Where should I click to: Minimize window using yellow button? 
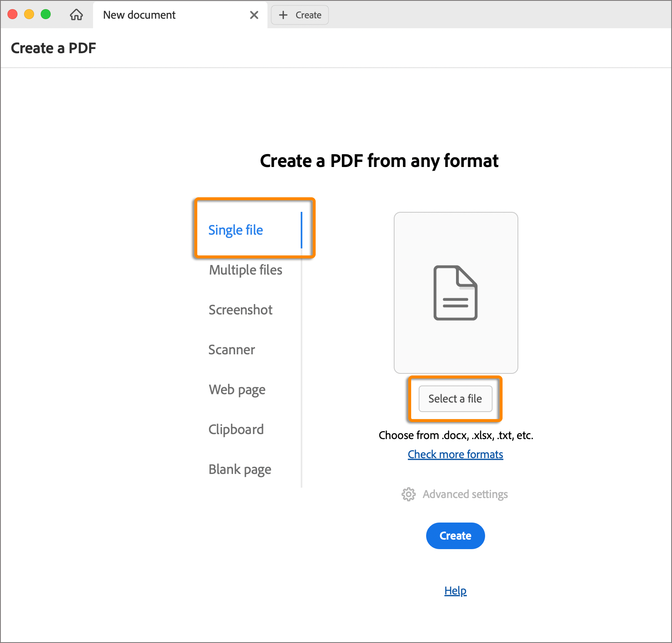(x=29, y=15)
